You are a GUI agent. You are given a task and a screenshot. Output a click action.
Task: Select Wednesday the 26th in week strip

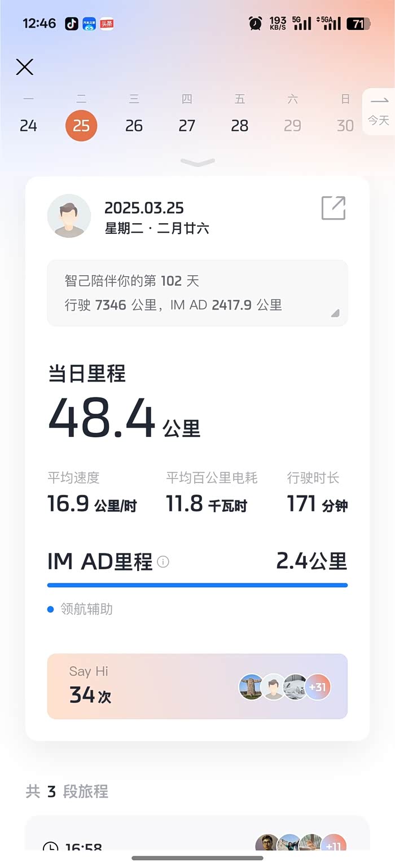(134, 125)
